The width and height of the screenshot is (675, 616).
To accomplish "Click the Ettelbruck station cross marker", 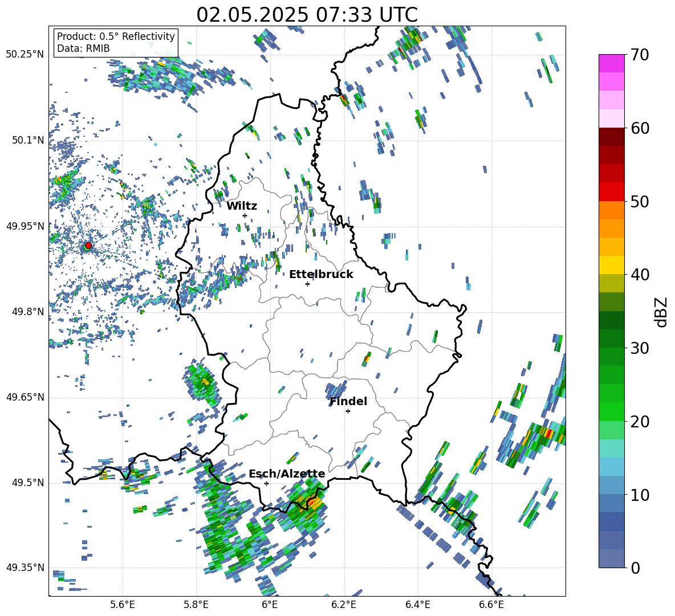I will point(307,284).
